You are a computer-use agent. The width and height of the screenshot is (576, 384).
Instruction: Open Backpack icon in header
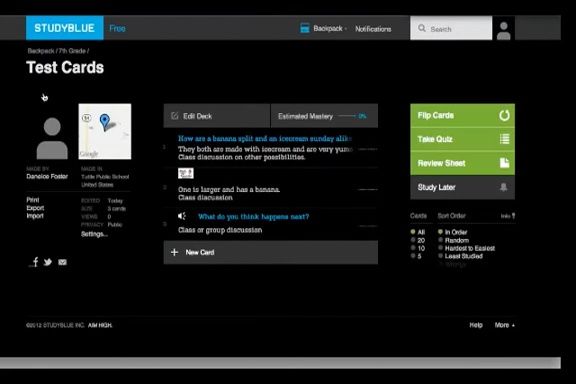click(305, 28)
